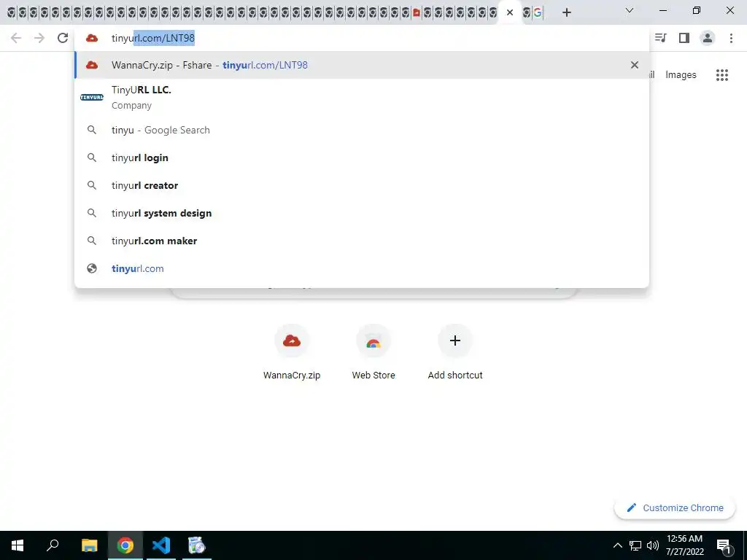
Task: Choose the 'tinyurl system design' suggestion
Action: (x=362, y=213)
